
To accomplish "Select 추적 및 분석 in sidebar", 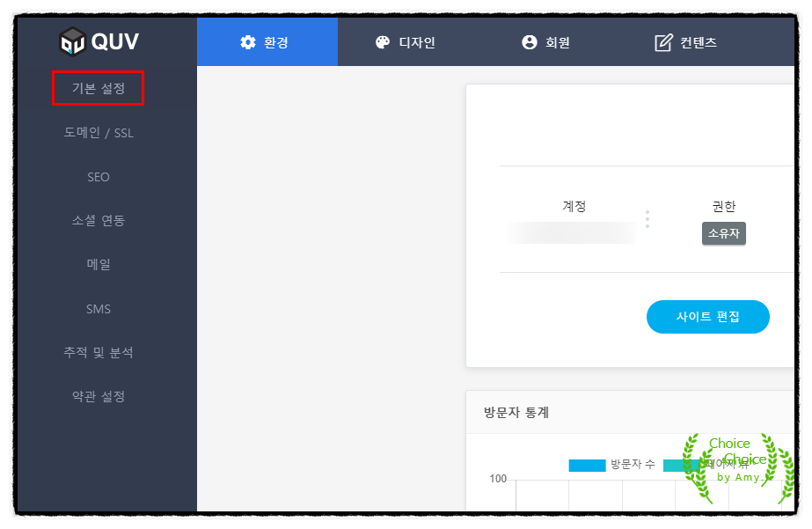I will coord(99,353).
